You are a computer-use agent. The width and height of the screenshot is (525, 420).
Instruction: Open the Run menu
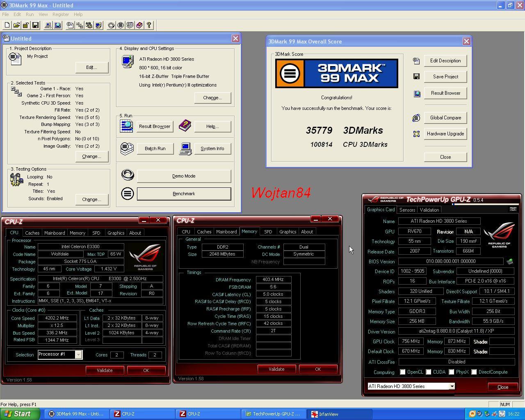tap(30, 14)
